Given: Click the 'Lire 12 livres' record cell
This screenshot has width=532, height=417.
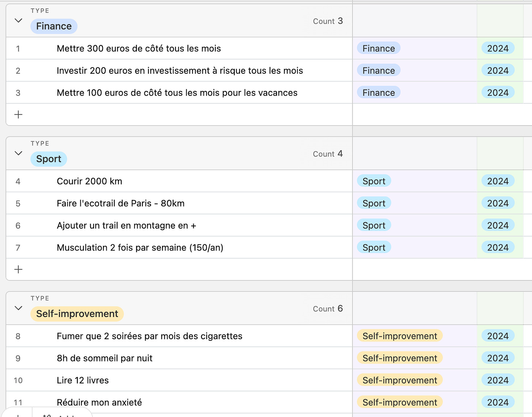Looking at the screenshot, I should point(83,380).
